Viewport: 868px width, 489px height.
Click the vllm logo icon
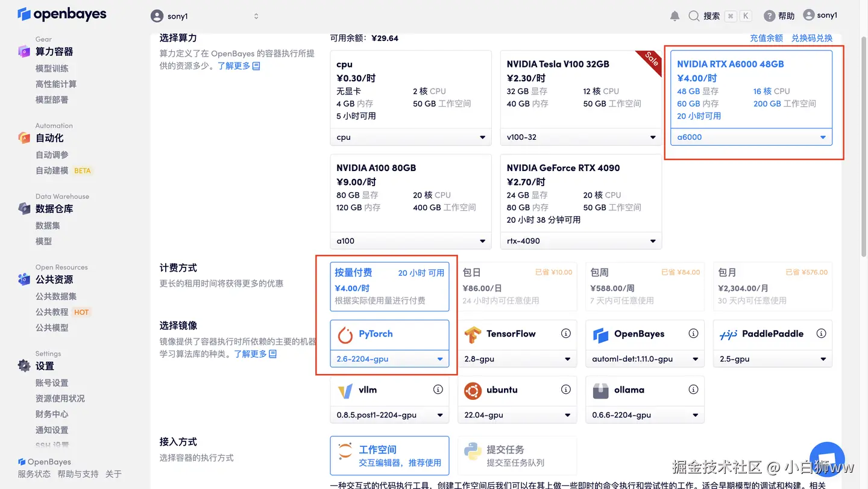[345, 390]
